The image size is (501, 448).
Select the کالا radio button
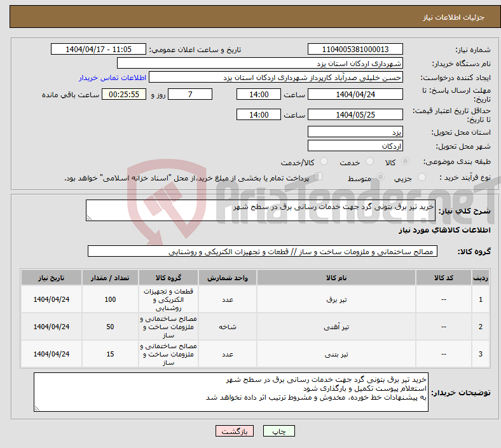(x=405, y=161)
